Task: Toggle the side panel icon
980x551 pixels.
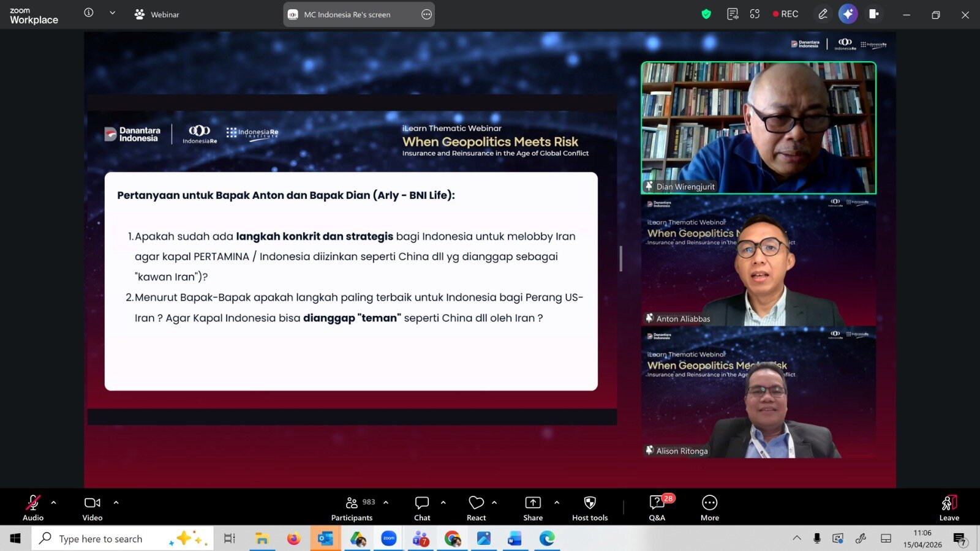Action: tap(874, 14)
